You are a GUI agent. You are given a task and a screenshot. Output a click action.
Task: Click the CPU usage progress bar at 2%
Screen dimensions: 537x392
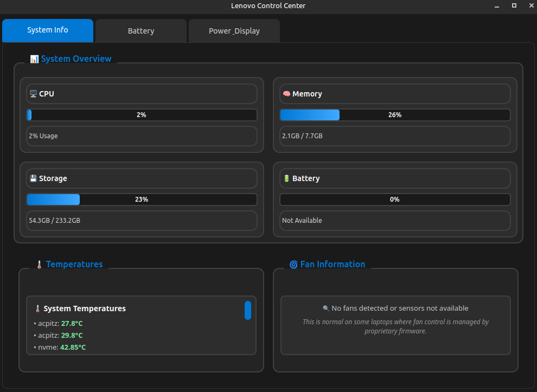click(x=142, y=115)
